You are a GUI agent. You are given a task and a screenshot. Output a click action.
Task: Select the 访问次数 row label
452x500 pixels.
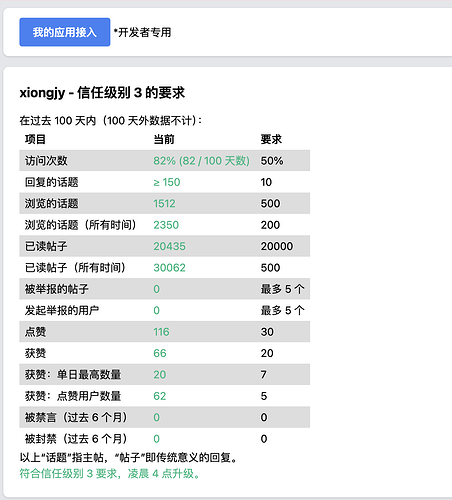pyautogui.click(x=46, y=161)
